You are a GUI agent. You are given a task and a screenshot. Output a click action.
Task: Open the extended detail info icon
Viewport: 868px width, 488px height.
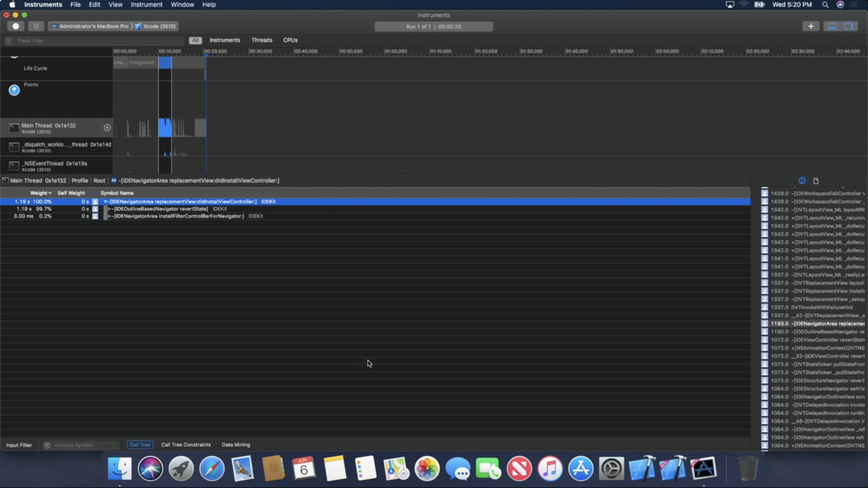[802, 181]
